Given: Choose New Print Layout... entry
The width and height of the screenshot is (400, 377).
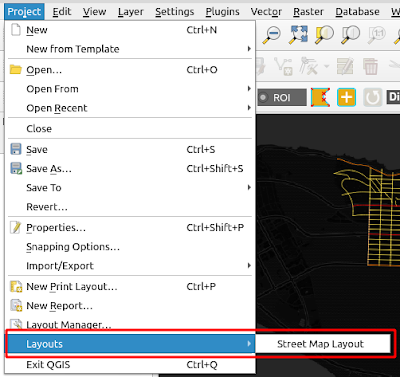Looking at the screenshot, I should 130,286.
